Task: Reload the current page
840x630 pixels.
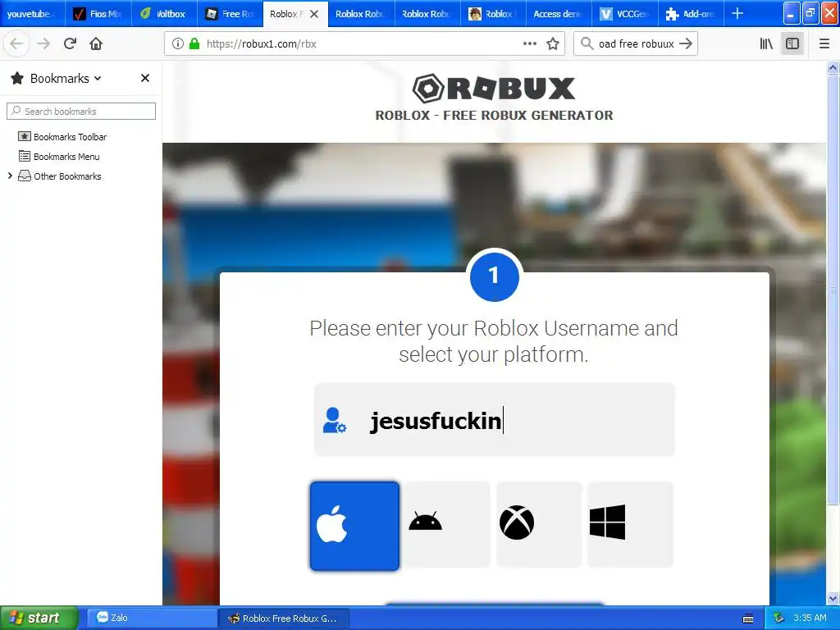Action: (x=70, y=44)
